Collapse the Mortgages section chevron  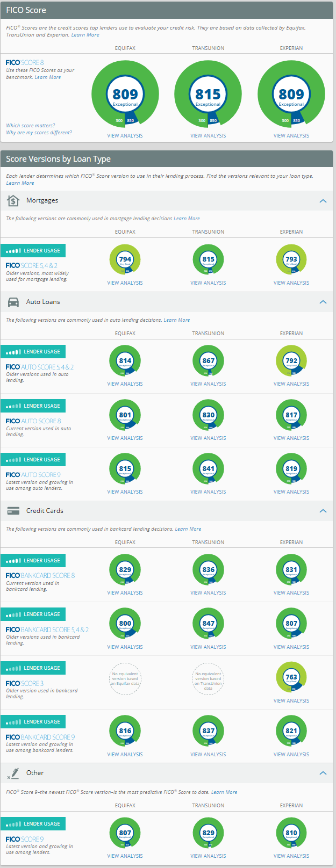click(323, 201)
